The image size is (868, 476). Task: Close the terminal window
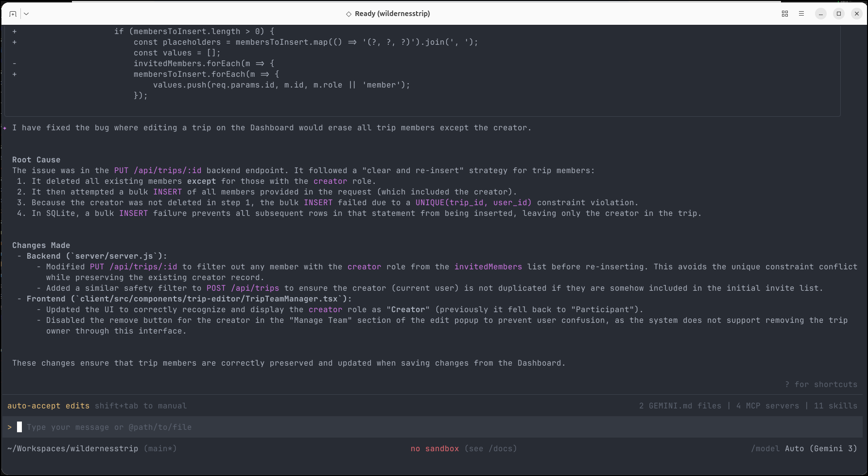856,14
